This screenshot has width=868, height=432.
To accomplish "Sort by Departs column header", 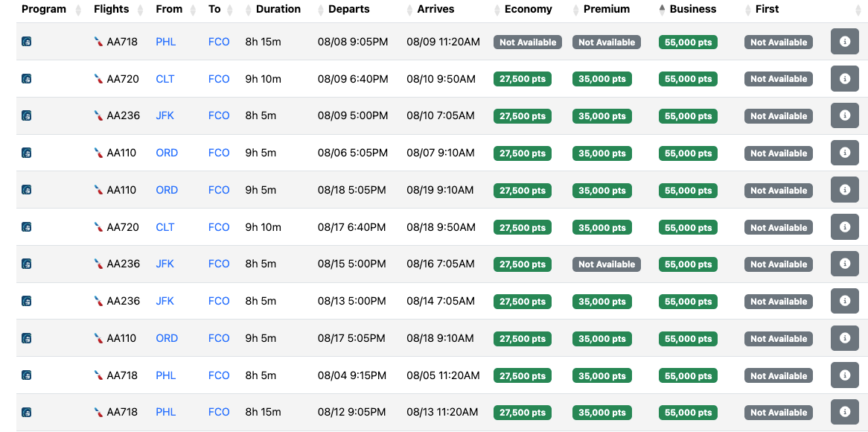I will [348, 9].
